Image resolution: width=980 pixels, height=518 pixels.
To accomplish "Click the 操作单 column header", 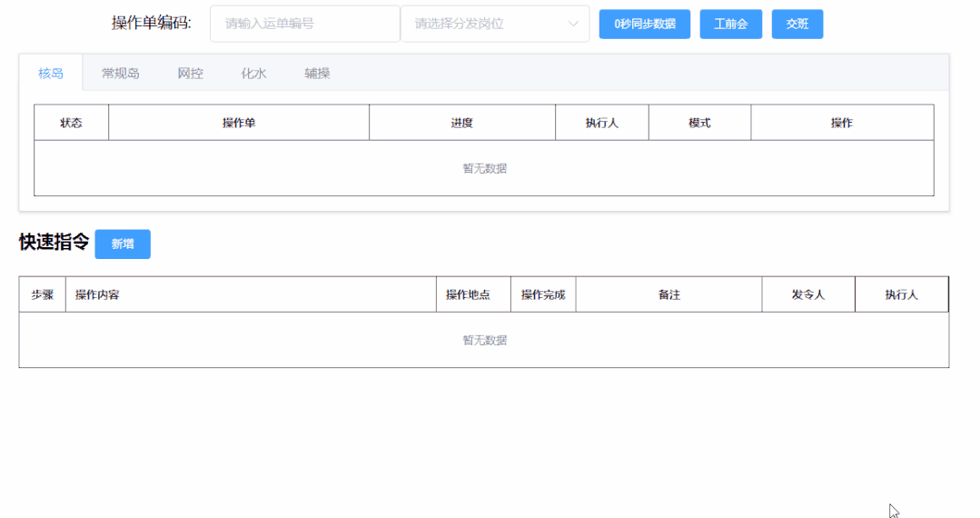I will pyautogui.click(x=239, y=123).
